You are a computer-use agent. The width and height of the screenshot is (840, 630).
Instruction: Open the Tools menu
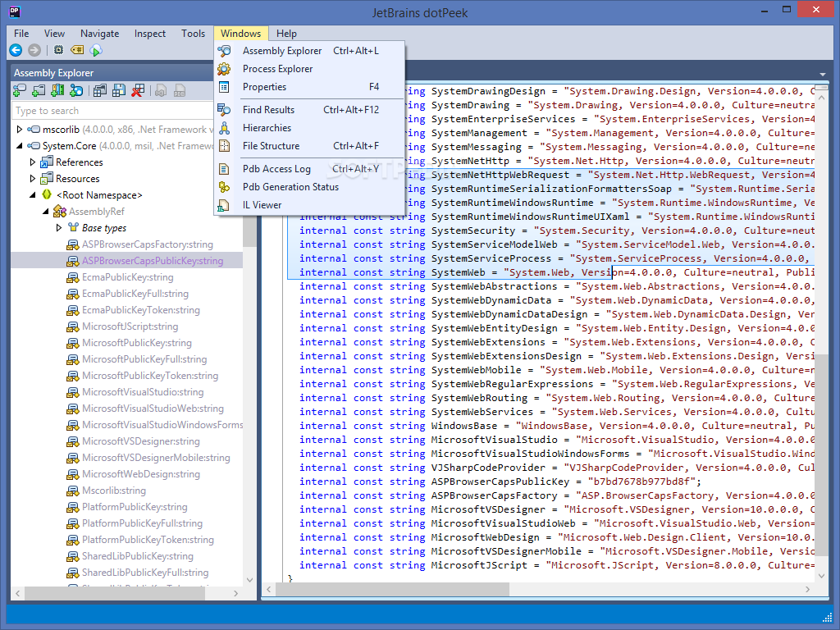pos(193,33)
